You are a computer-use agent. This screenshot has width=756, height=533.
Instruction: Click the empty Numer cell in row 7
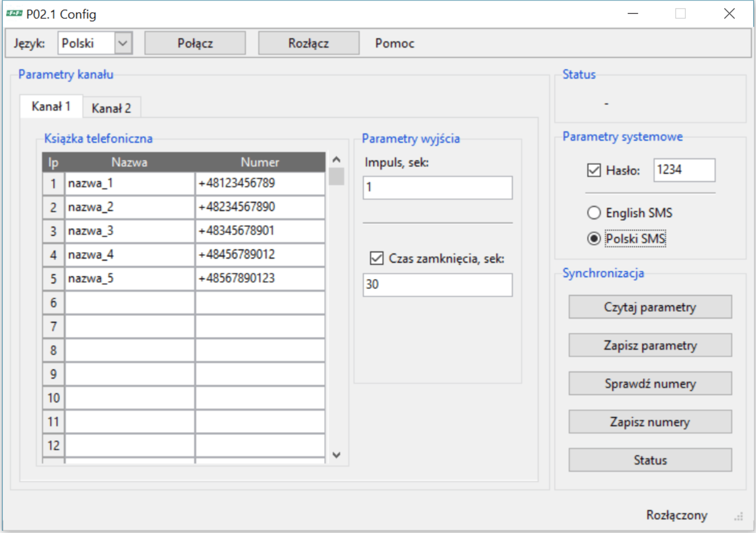(260, 326)
